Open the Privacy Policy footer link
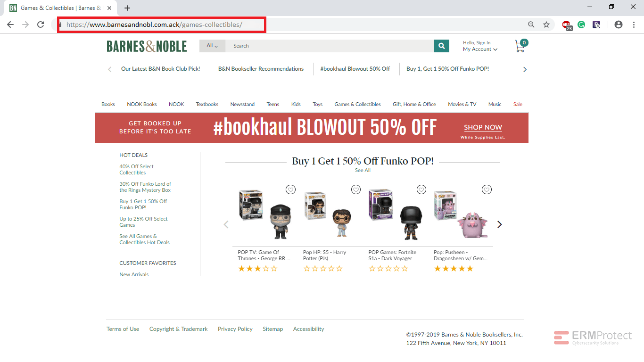644x362 pixels. tap(235, 329)
